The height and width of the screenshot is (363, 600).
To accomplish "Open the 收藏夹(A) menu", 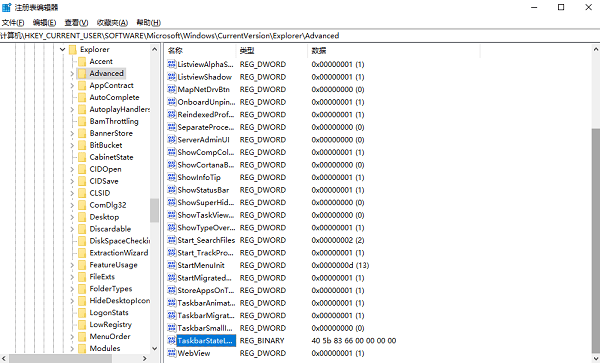I will tap(112, 23).
